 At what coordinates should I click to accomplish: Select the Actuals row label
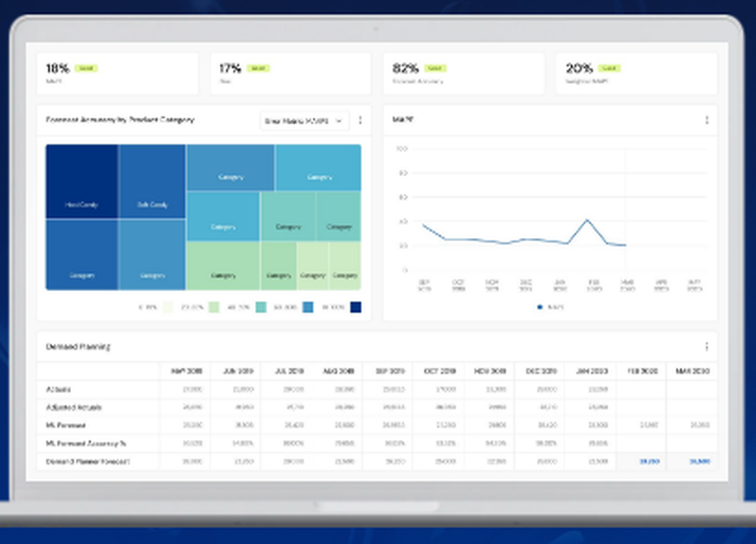58,389
